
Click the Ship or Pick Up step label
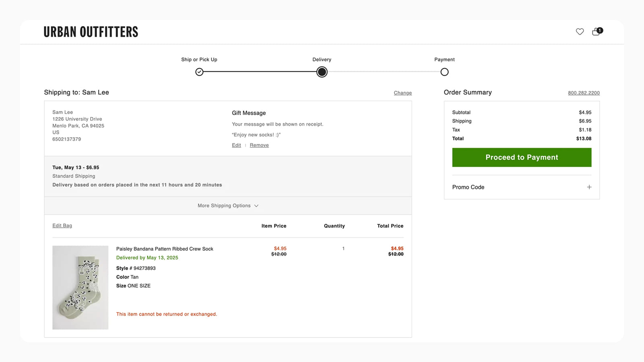(x=199, y=60)
